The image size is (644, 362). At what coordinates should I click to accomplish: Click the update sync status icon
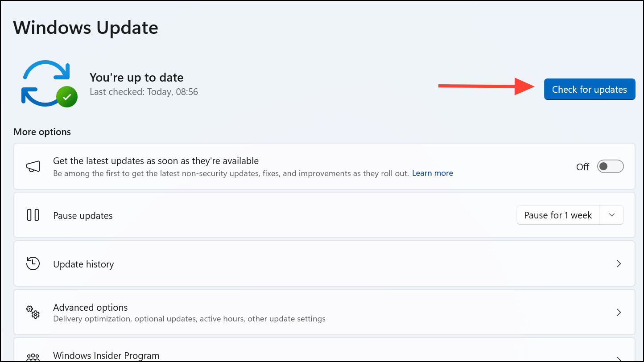(50, 83)
